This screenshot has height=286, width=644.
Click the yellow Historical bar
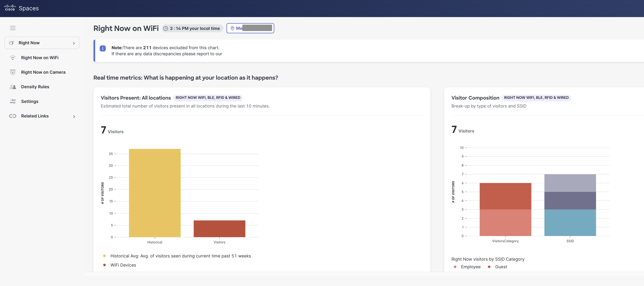tap(155, 193)
